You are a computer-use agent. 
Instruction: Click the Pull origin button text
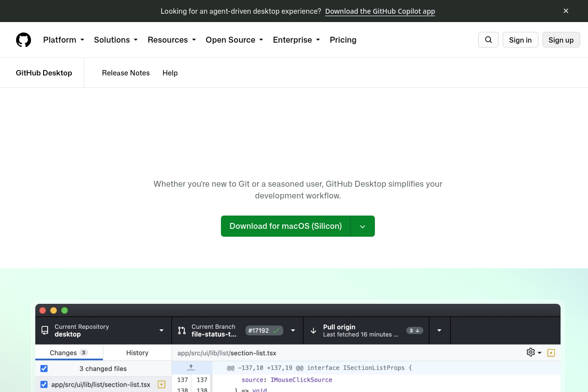[339, 327]
